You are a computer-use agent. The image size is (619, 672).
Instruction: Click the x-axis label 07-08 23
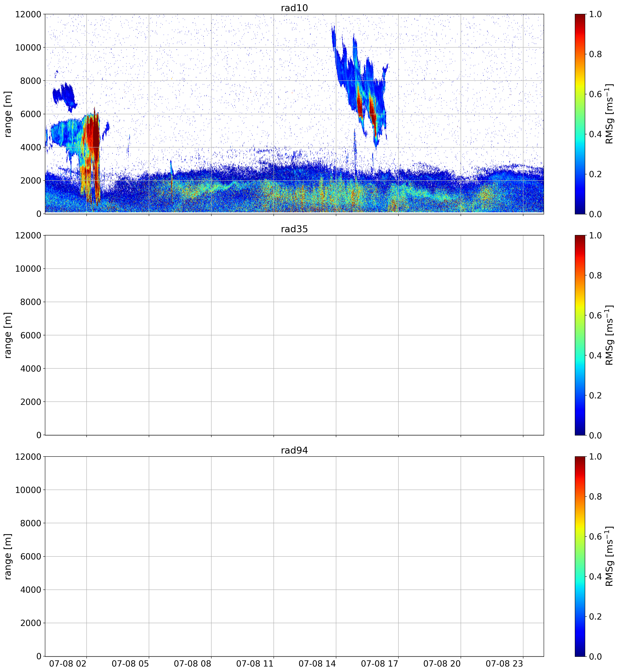tap(504, 664)
